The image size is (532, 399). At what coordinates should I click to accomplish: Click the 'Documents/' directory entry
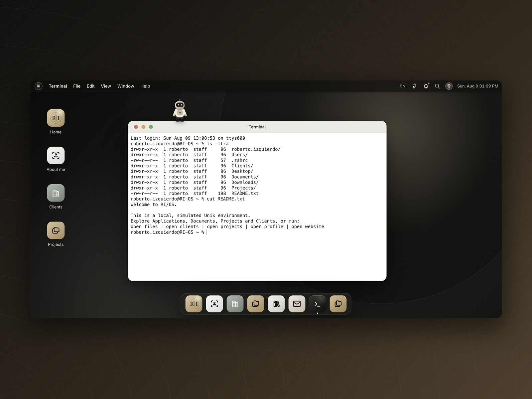coord(245,177)
